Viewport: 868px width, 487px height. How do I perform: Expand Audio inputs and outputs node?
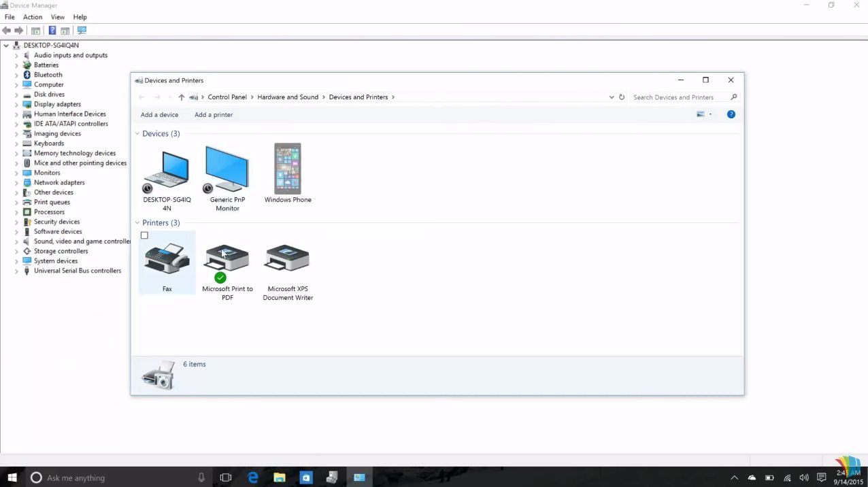click(16, 56)
